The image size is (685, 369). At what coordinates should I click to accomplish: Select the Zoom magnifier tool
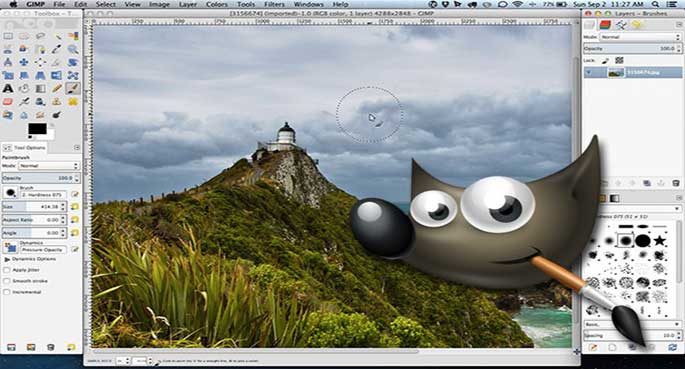73,49
